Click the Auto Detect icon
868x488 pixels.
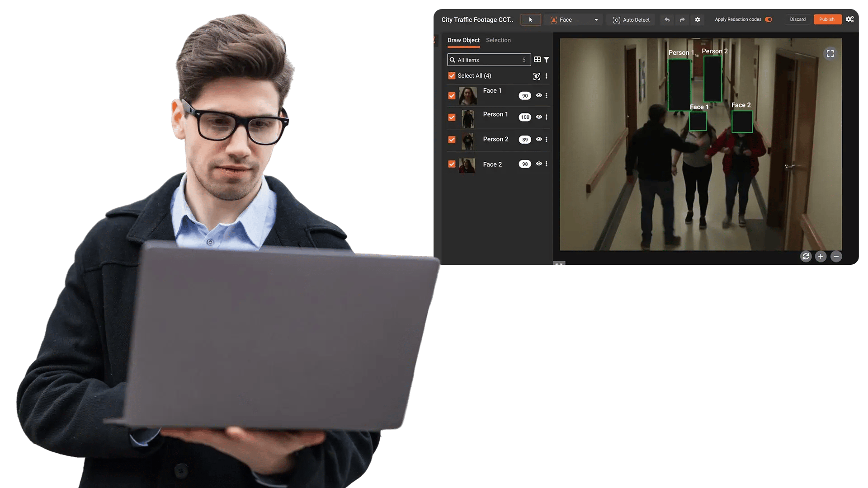pos(617,19)
